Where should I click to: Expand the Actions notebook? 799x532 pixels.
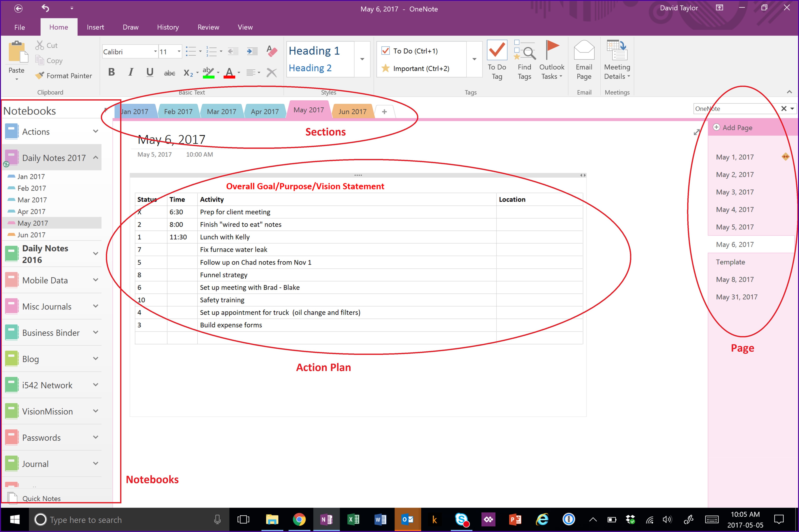tap(96, 131)
